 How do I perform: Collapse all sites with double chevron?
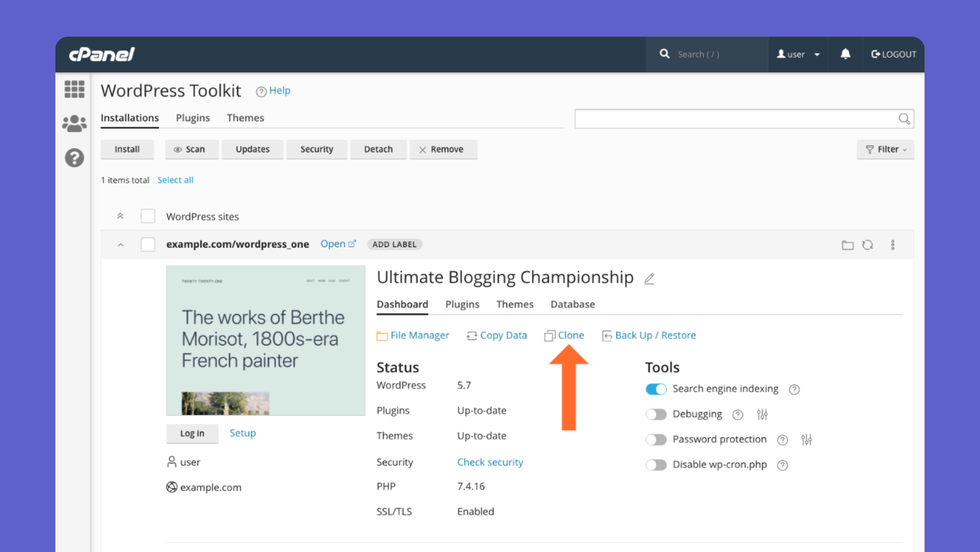coord(120,216)
